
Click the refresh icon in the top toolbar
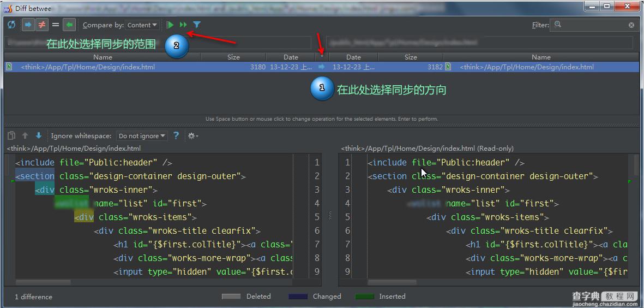tap(11, 25)
